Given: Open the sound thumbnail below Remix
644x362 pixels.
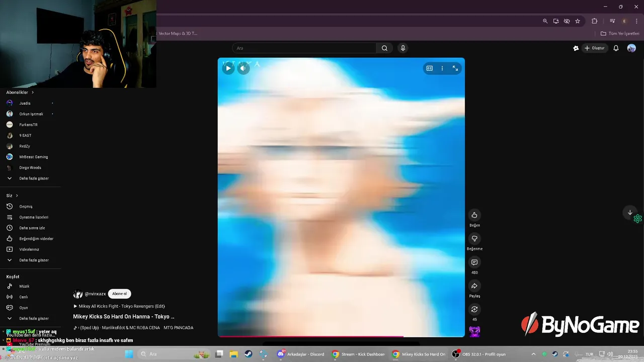Looking at the screenshot, I should [474, 331].
